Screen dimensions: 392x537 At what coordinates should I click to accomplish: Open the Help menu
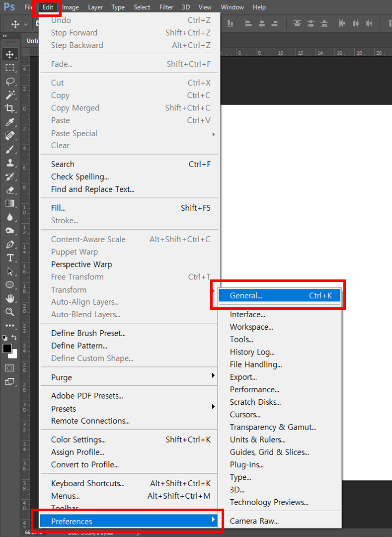(x=259, y=7)
